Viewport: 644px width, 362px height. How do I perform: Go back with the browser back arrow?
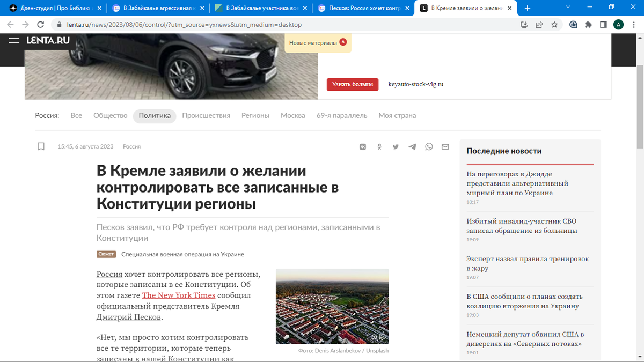10,25
